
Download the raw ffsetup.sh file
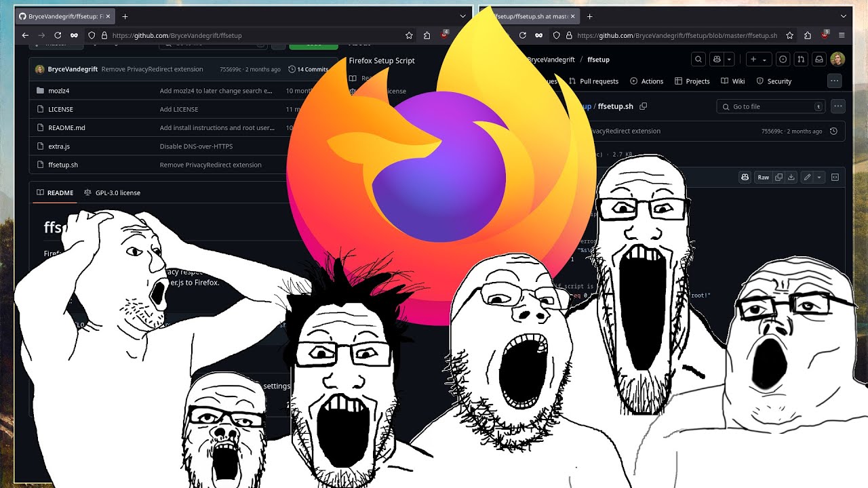pyautogui.click(x=791, y=177)
